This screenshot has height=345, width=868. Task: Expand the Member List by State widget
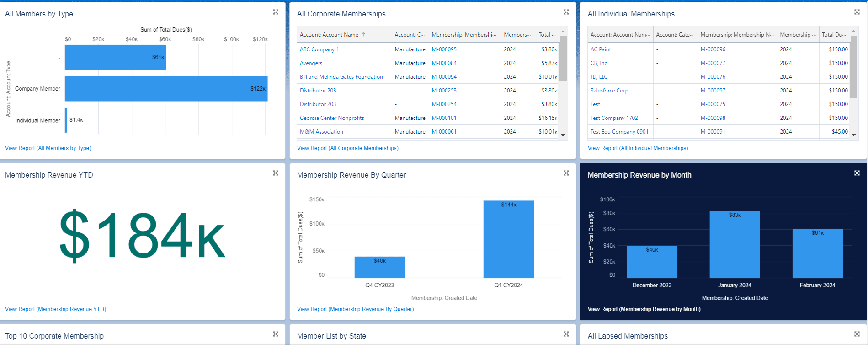click(x=566, y=334)
